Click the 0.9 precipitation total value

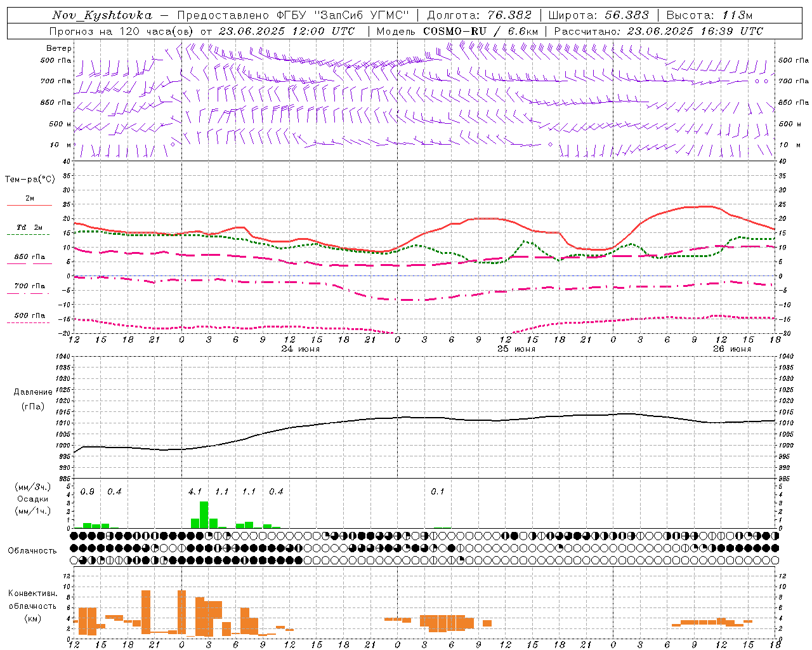88,492
